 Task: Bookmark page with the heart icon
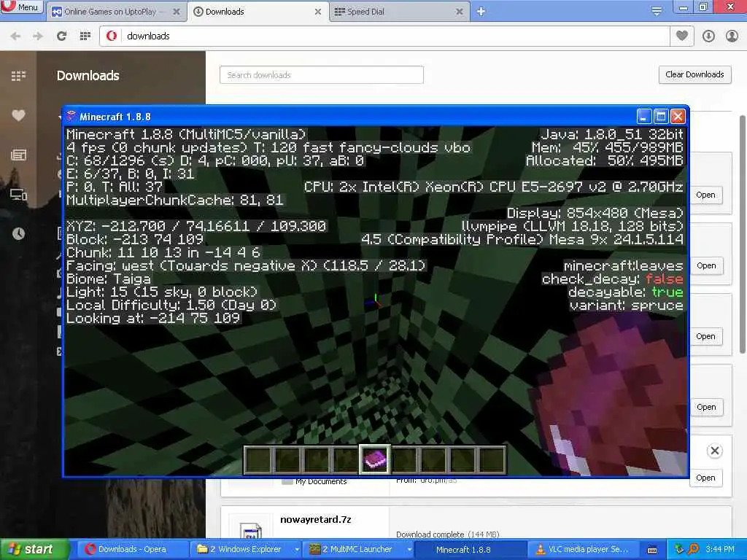(682, 36)
